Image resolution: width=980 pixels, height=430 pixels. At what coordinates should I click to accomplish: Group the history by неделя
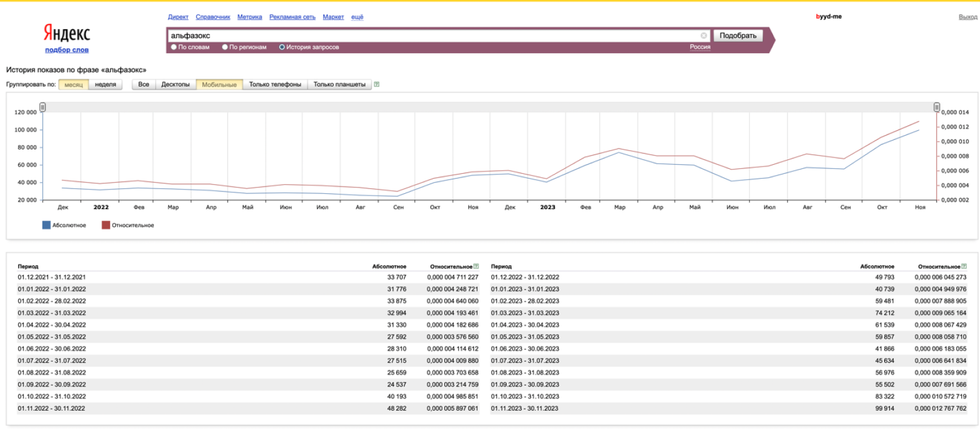tap(105, 85)
